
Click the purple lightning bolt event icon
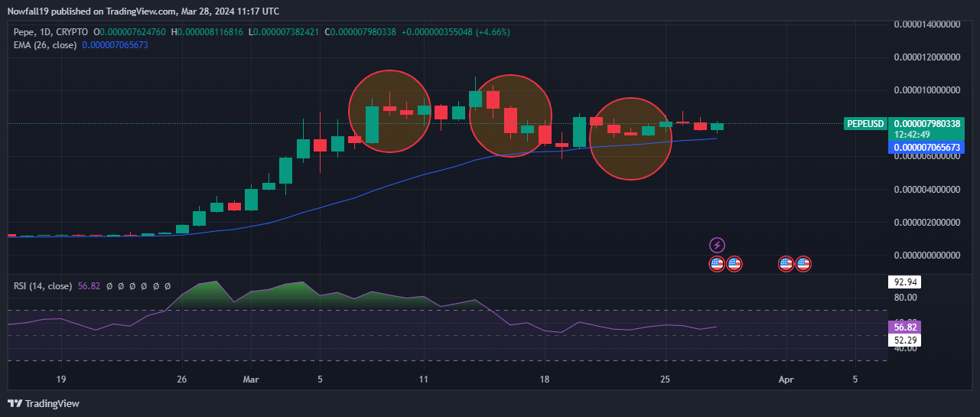718,245
